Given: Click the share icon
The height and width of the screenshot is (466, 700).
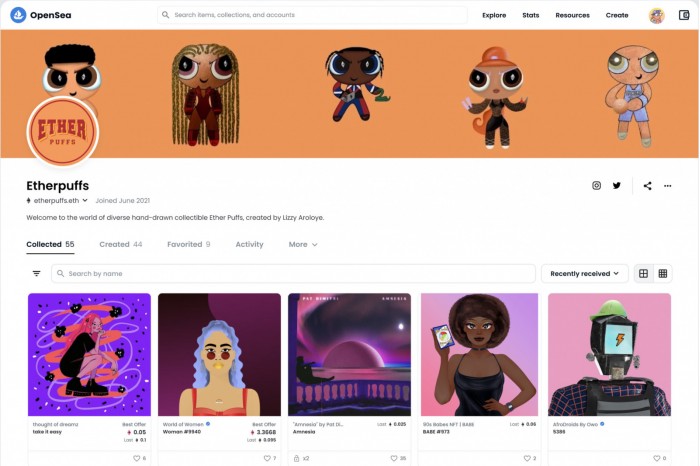Looking at the screenshot, I should pyautogui.click(x=647, y=186).
